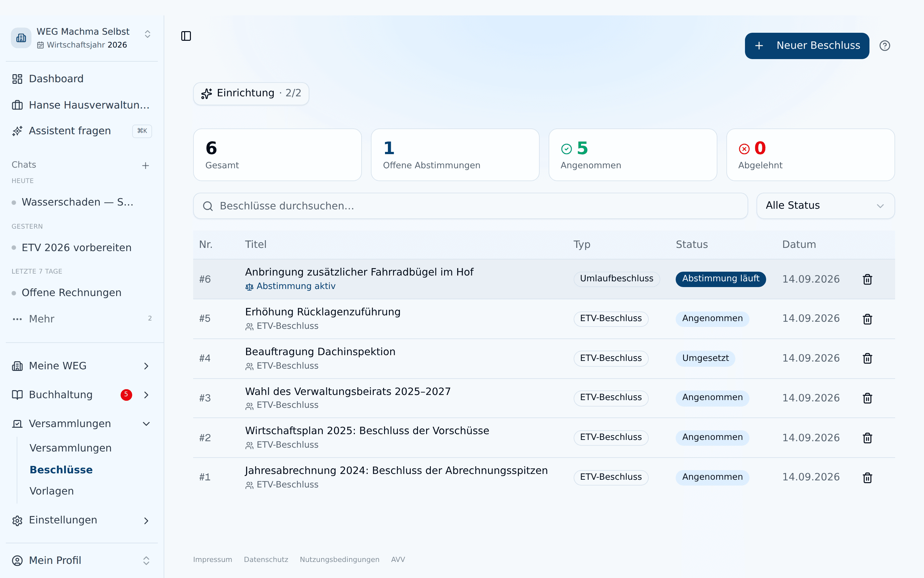Click the Abstimmung aktiv label
Viewport: 924px width, 578px height.
[296, 286]
